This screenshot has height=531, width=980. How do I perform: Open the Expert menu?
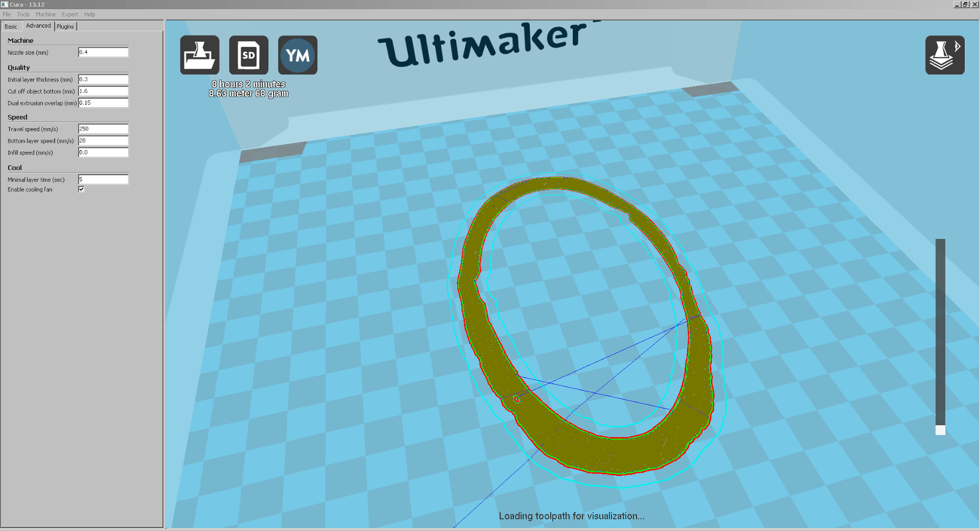(x=70, y=14)
